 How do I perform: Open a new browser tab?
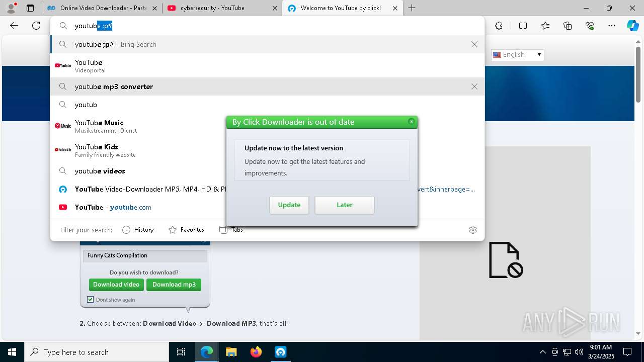click(x=412, y=8)
